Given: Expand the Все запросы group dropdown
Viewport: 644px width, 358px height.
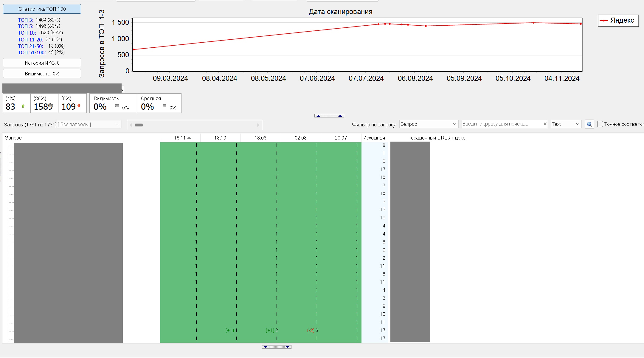Looking at the screenshot, I should coord(117,124).
